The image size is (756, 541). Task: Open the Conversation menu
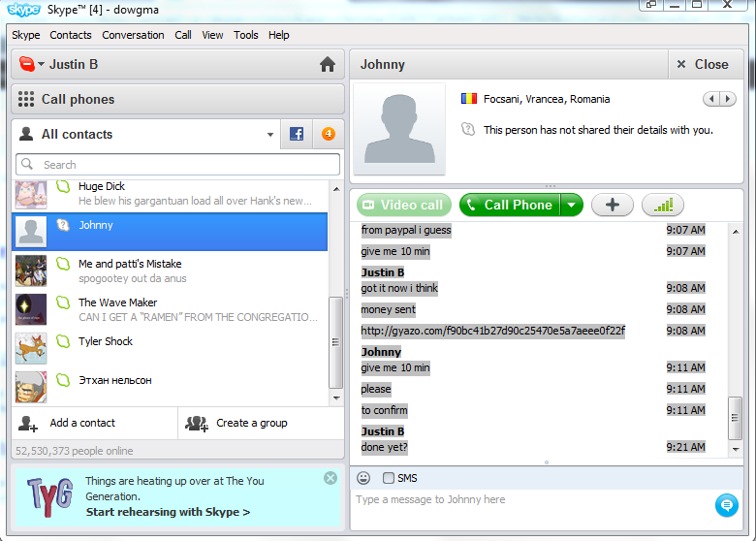click(x=133, y=35)
